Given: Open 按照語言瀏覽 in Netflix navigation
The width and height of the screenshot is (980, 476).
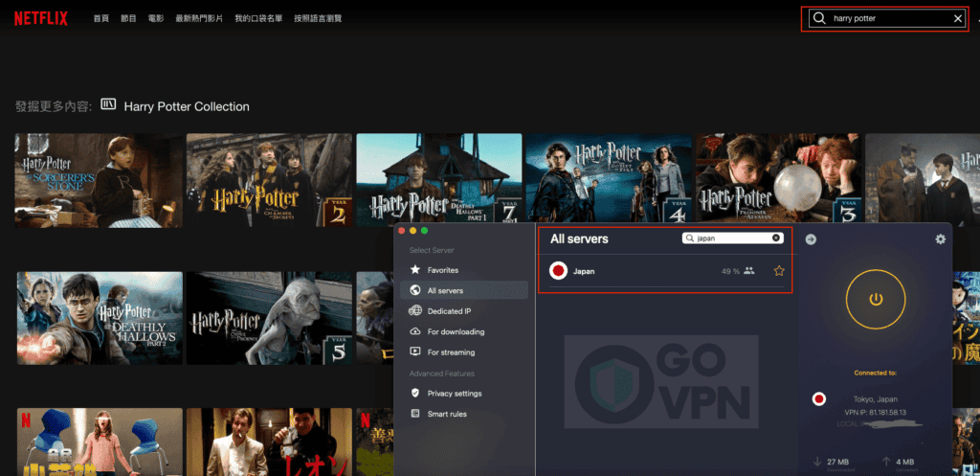Looking at the screenshot, I should pos(318,19).
